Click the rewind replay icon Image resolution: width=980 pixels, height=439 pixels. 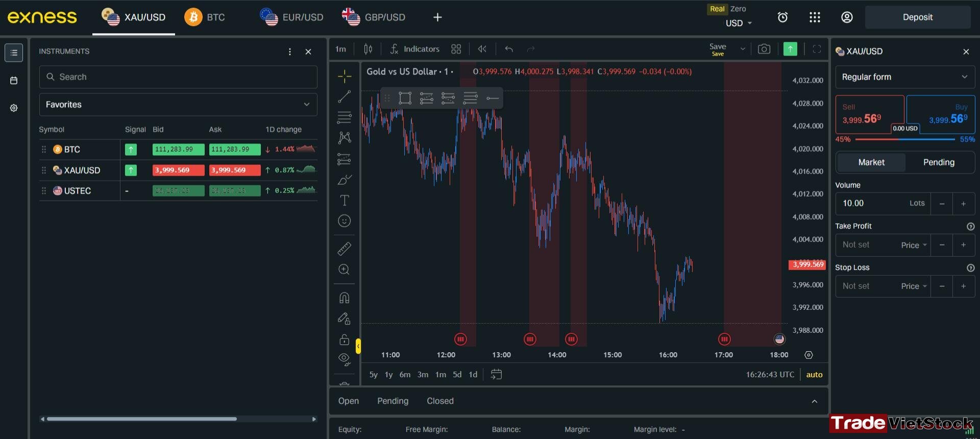pyautogui.click(x=482, y=49)
